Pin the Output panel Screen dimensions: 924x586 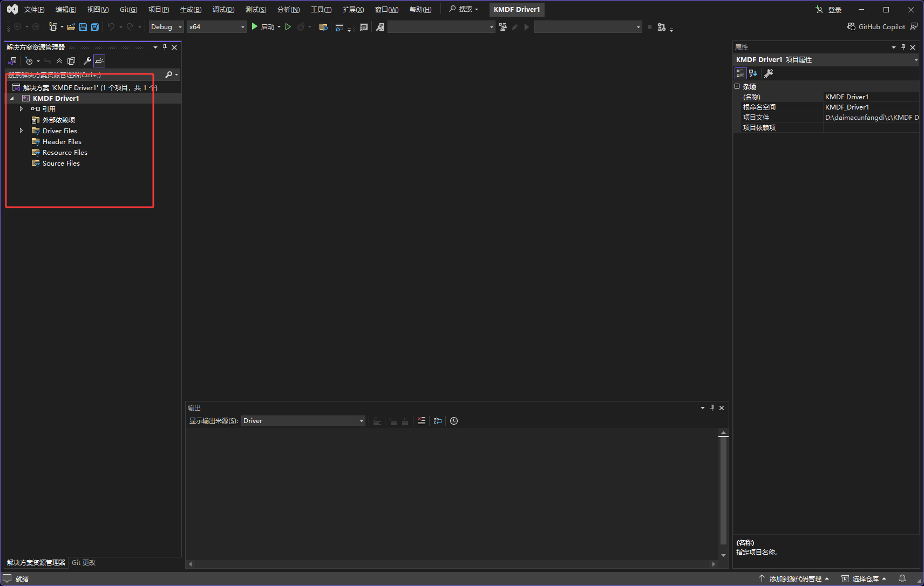[712, 408]
